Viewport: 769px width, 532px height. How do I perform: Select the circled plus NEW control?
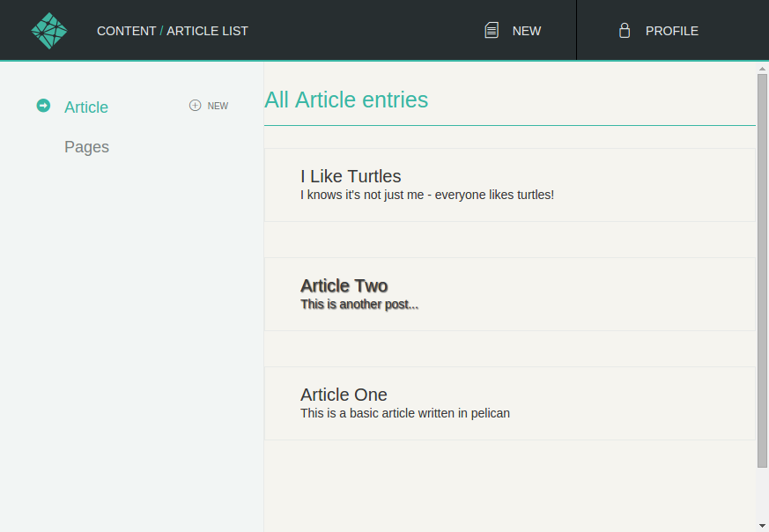point(208,105)
